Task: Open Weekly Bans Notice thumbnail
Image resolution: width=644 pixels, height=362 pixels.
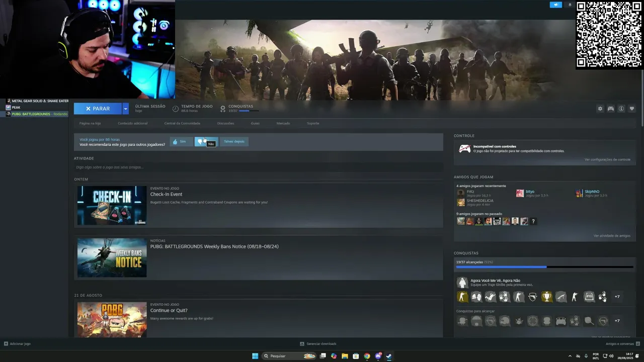Action: [112, 257]
